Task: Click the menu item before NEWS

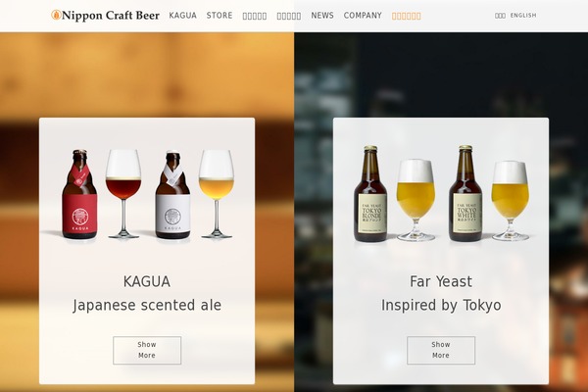Action: click(x=289, y=16)
